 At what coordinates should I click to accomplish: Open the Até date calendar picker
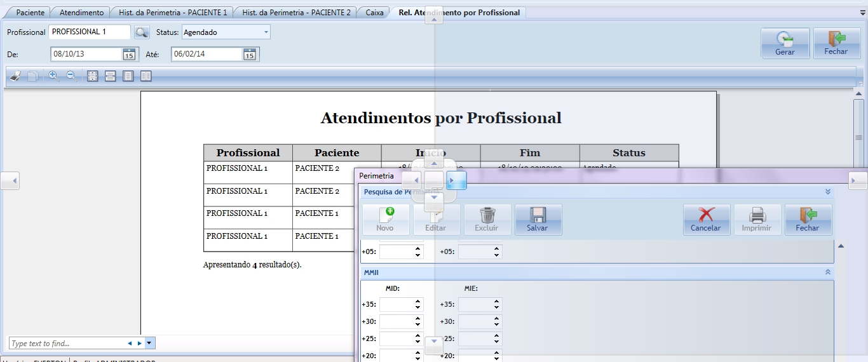point(250,55)
